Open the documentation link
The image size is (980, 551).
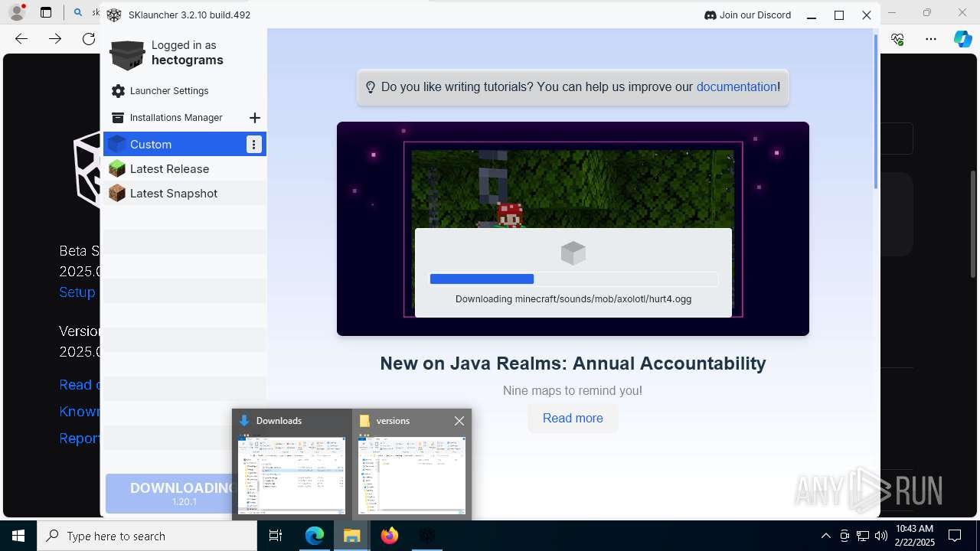tap(737, 87)
